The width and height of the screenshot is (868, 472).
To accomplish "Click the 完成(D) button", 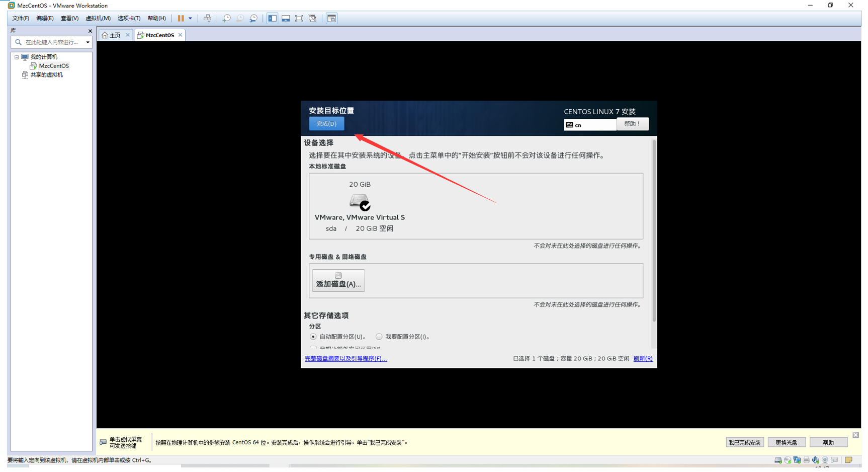I will (326, 124).
